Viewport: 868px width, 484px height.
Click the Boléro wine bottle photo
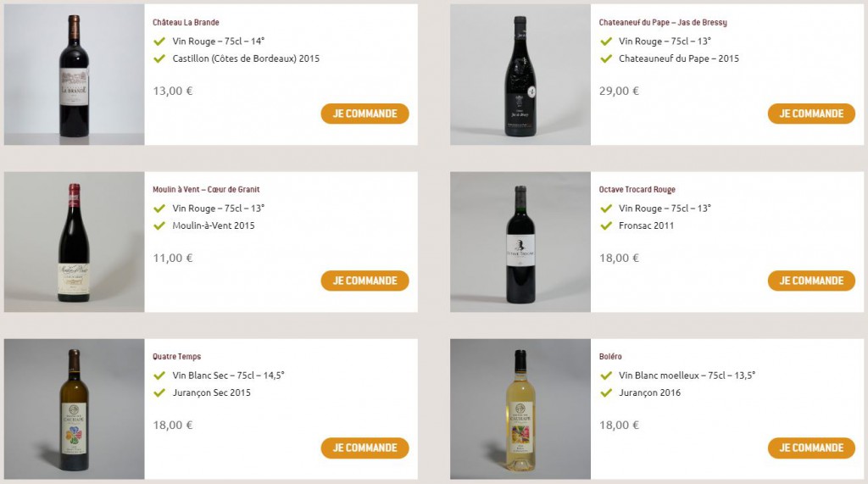pos(520,409)
